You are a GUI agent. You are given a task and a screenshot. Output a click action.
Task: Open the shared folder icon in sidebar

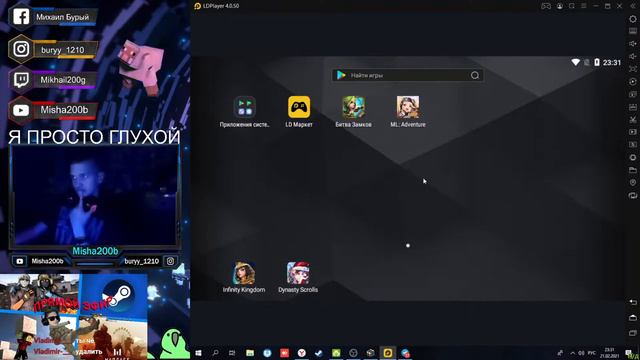pos(633,170)
